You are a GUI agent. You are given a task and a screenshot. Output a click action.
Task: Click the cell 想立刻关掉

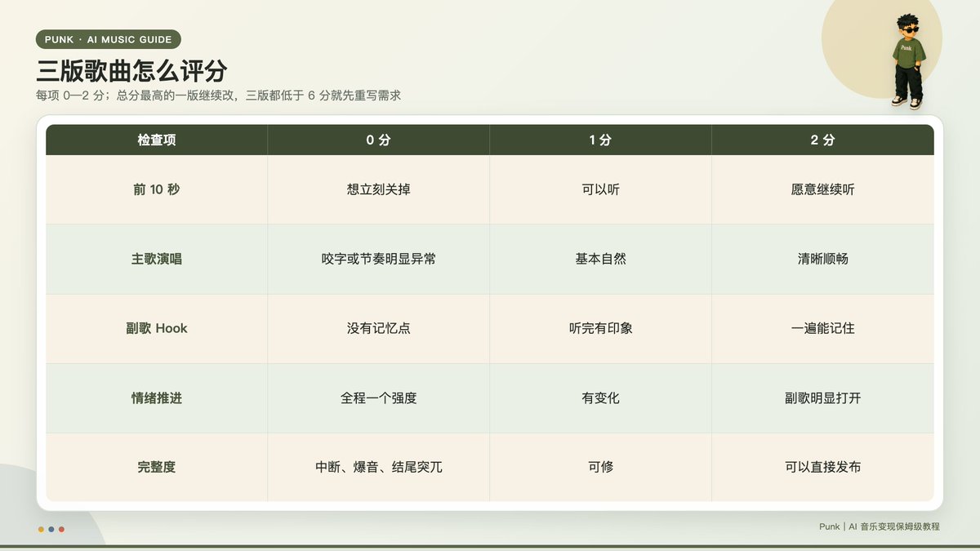379,189
